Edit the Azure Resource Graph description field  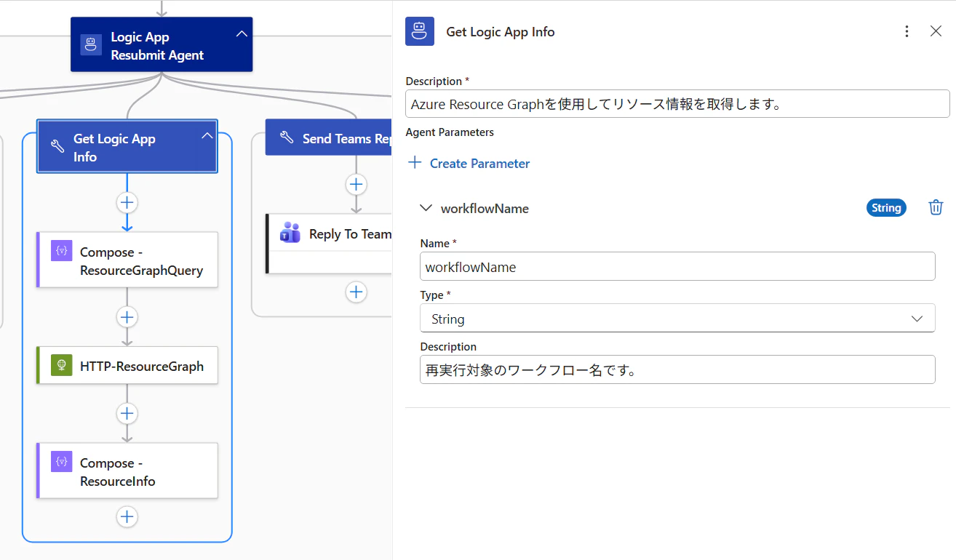(677, 104)
